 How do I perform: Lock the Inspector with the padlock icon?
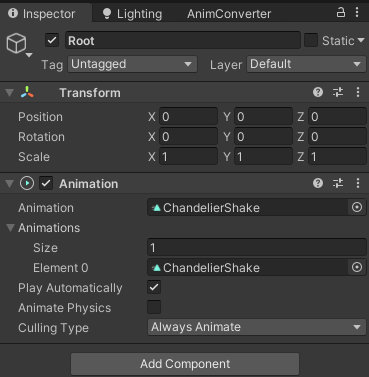point(341,13)
